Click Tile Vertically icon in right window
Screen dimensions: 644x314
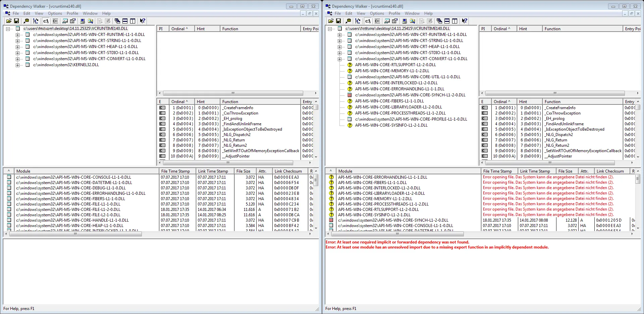(455, 21)
